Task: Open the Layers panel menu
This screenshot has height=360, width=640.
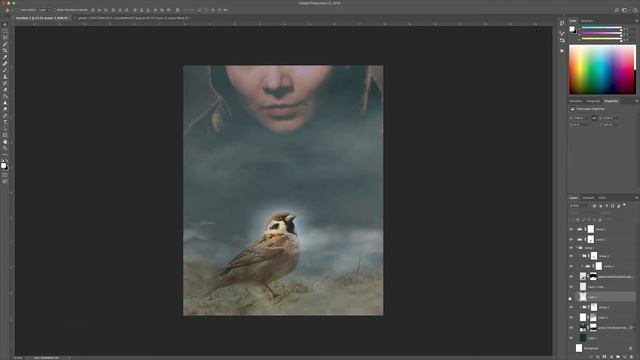Action: (636, 198)
